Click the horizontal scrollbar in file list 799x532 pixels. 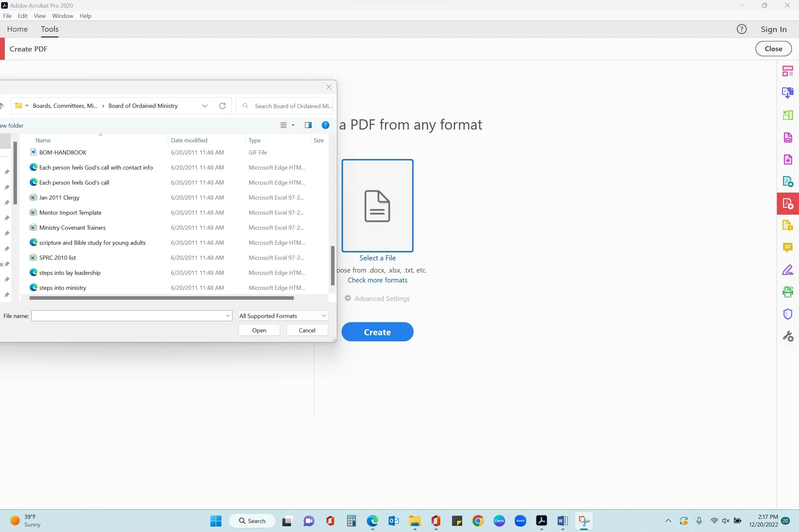tap(161, 298)
